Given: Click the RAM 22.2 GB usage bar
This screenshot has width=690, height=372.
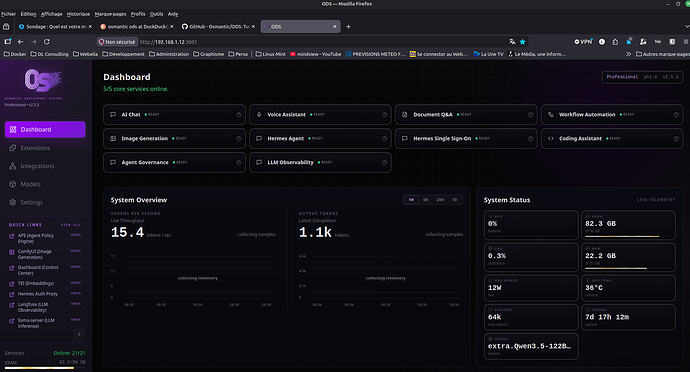Looking at the screenshot, I should [628, 268].
